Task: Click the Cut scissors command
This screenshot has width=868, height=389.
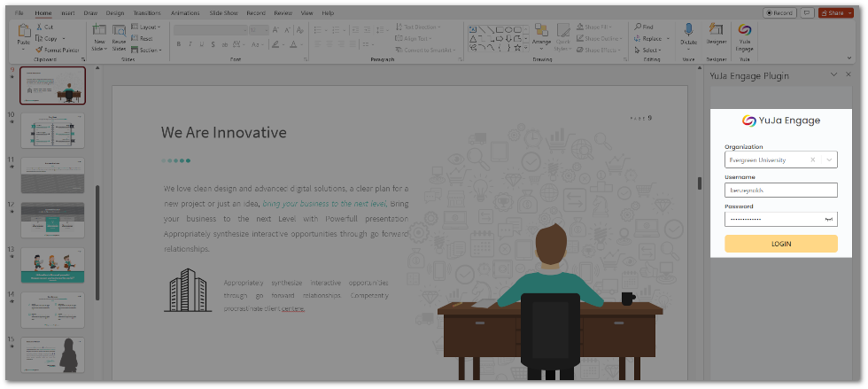Action: click(45, 27)
